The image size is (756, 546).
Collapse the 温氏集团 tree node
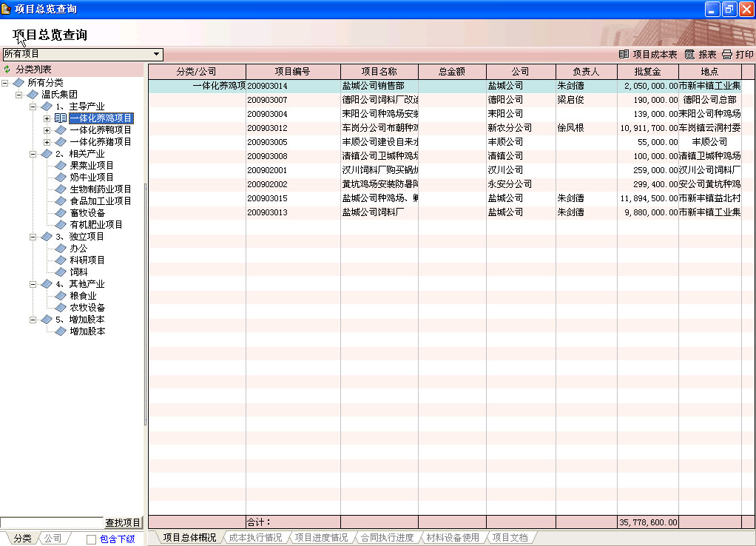pos(18,95)
